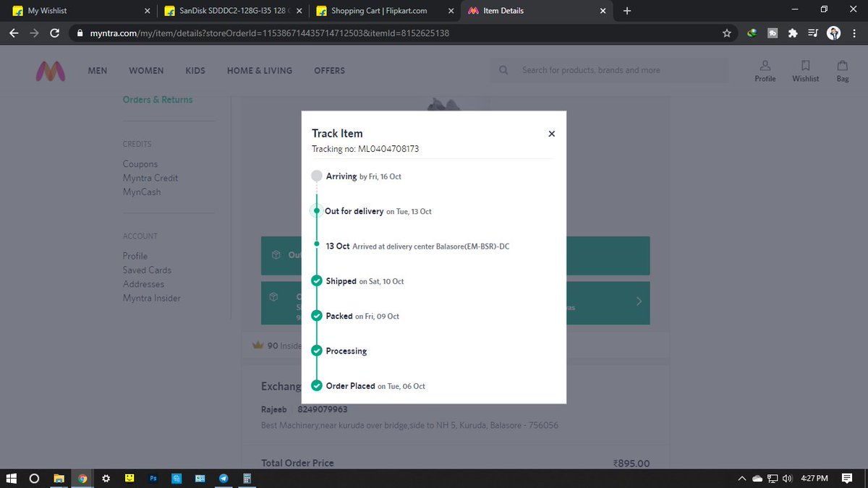Click the volume icon in system tray
This screenshot has width=868, height=488.
pos(787,479)
